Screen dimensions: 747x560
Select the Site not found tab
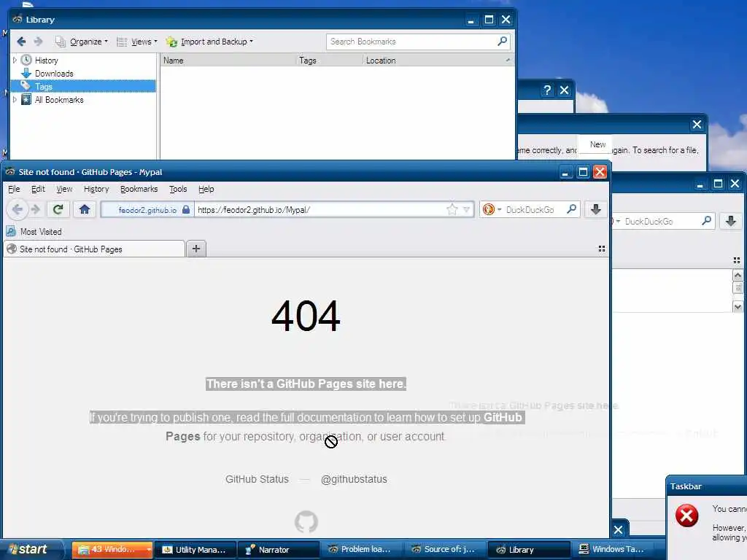point(94,249)
